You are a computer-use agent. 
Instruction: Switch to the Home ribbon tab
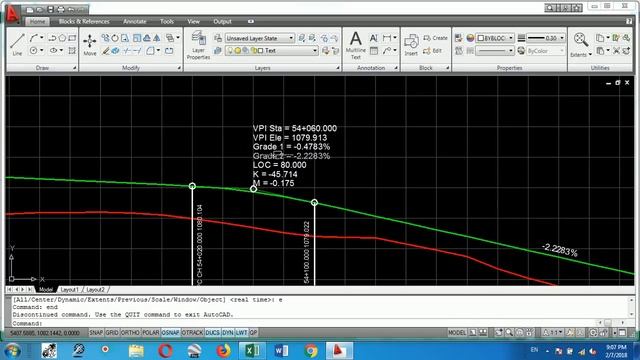[x=37, y=21]
